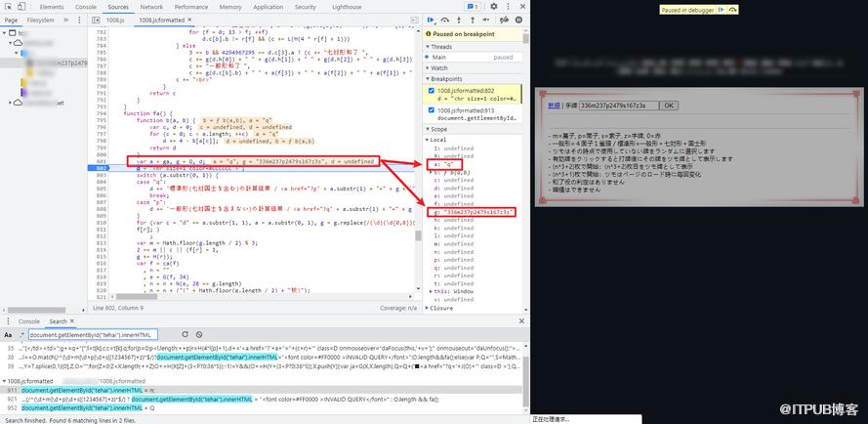Toggle pause on exceptions icon
Image resolution: width=868 pixels, height=424 pixels.
click(x=518, y=20)
